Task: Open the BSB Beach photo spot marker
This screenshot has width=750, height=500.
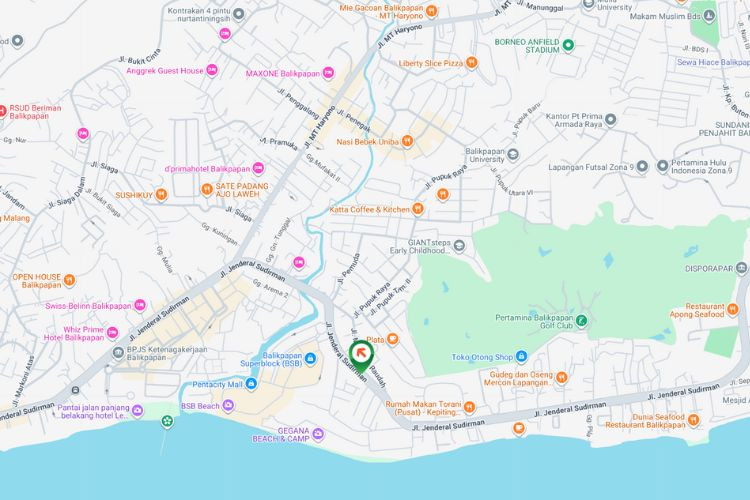Action: pos(228,406)
